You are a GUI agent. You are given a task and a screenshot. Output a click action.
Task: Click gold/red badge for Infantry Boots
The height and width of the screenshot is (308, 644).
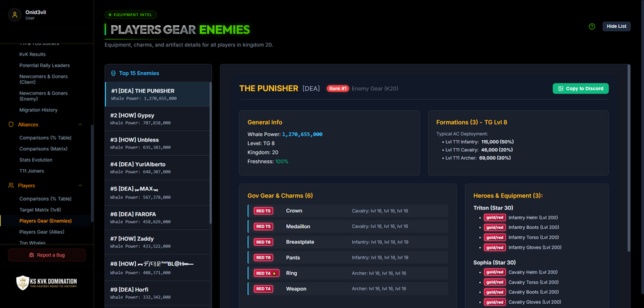coord(494,228)
